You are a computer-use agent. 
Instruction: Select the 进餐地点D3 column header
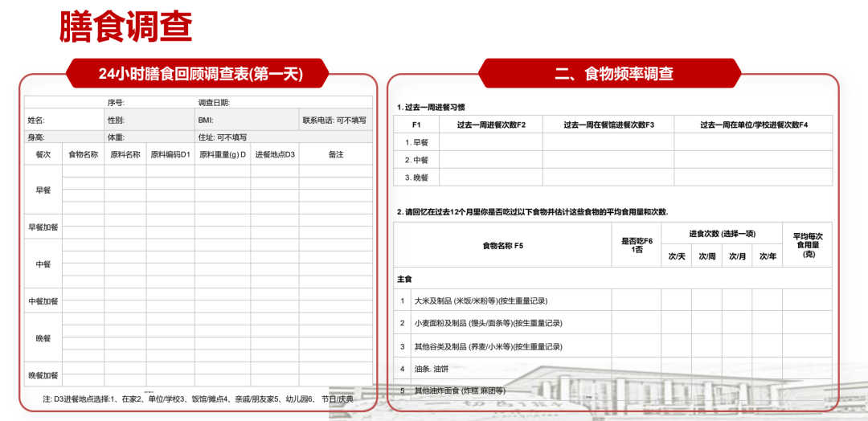point(275,154)
